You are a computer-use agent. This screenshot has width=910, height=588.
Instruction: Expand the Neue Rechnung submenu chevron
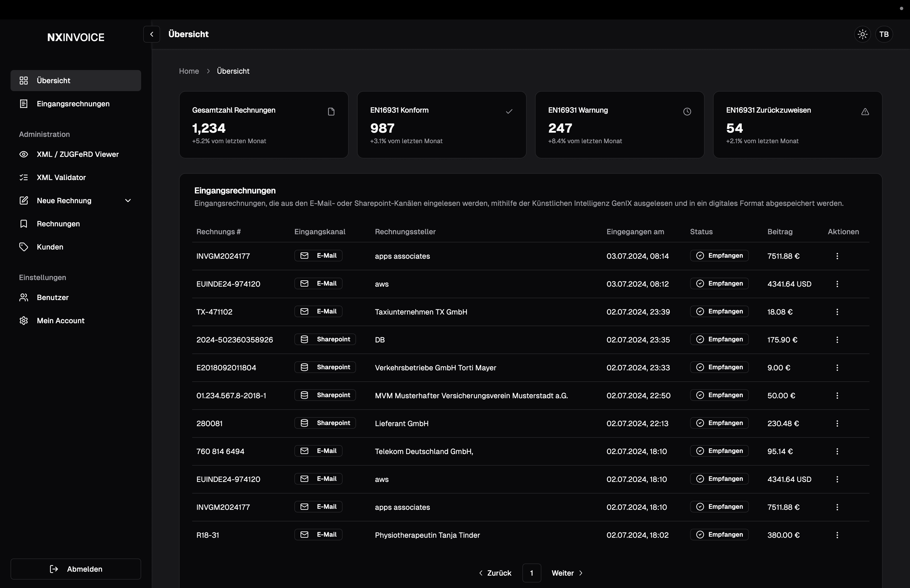pyautogui.click(x=128, y=201)
